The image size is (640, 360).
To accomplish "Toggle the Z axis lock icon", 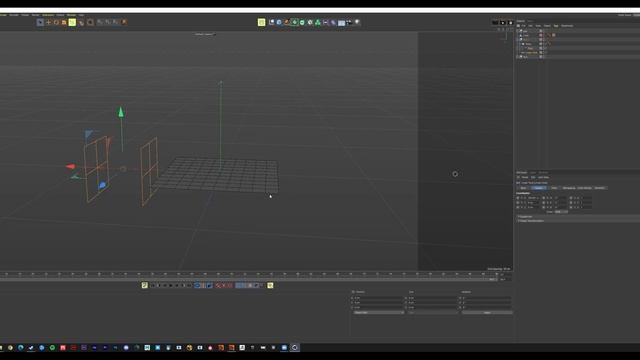I will [x=116, y=22].
